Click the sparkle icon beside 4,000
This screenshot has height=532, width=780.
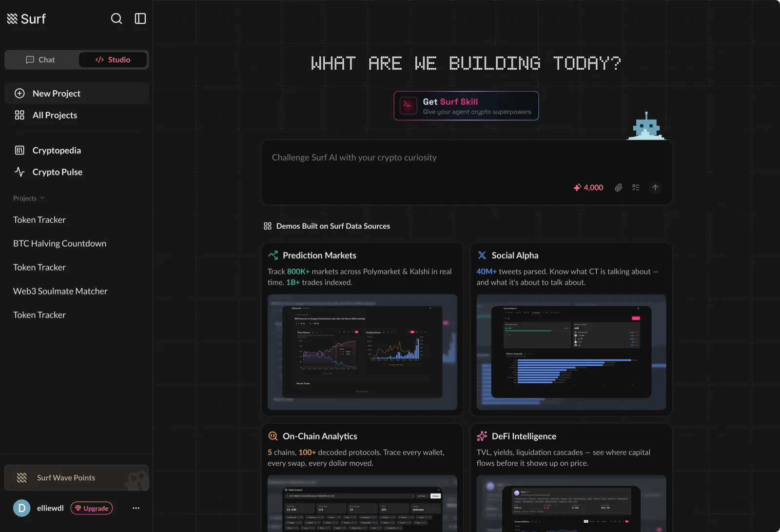click(577, 188)
